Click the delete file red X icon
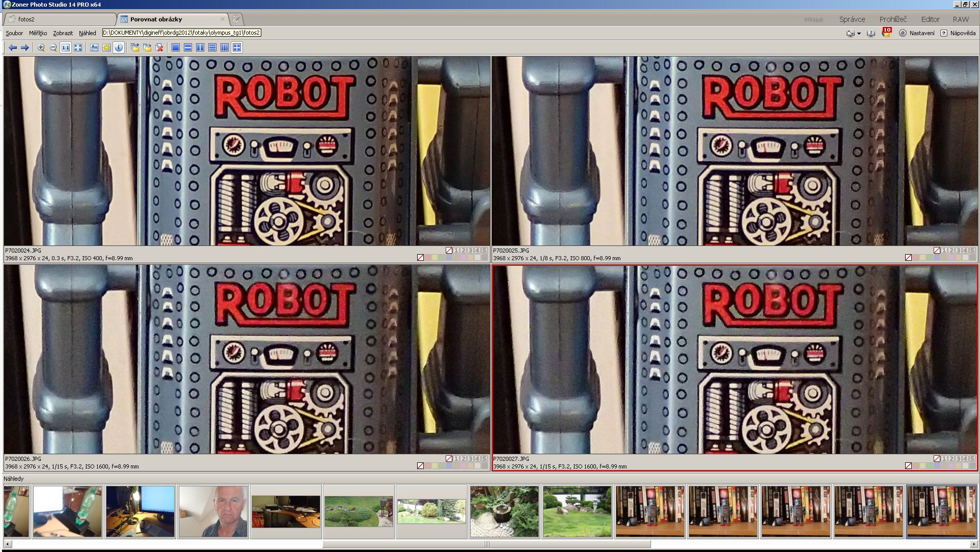This screenshot has width=980, height=552. click(x=159, y=47)
